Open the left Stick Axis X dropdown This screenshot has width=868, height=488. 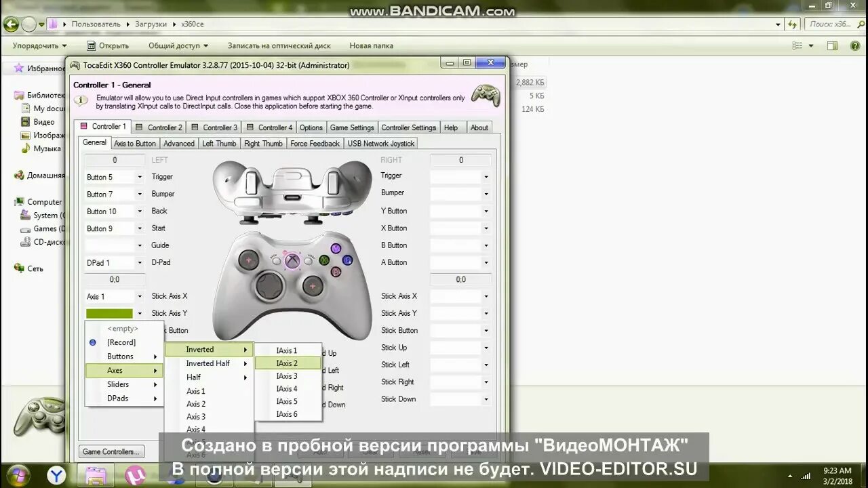click(x=140, y=297)
